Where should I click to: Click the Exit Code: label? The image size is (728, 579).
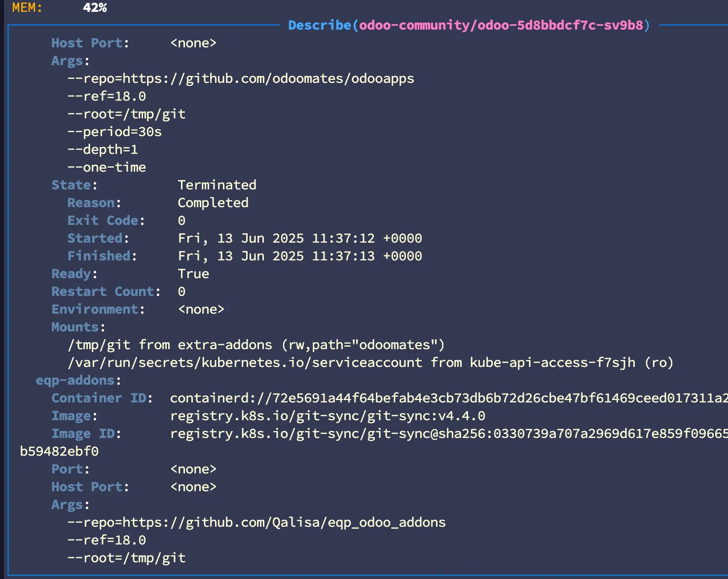point(106,220)
